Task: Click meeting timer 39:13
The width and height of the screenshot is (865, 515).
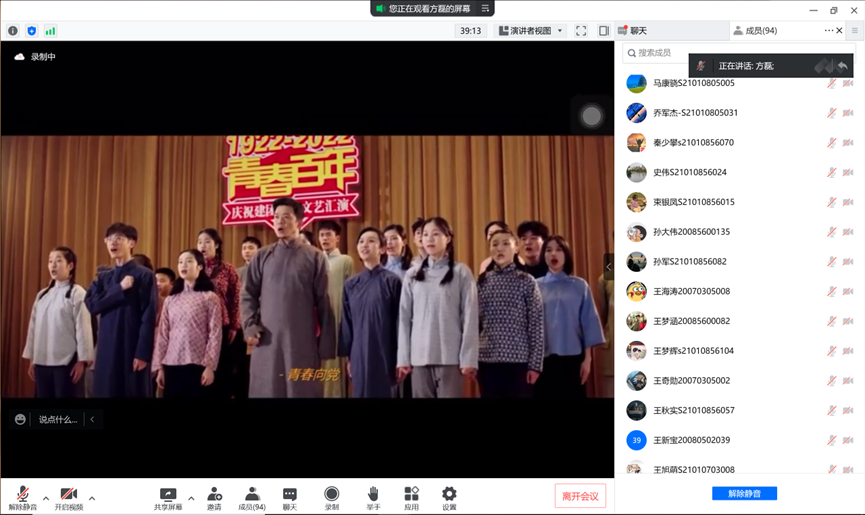Action: [x=471, y=31]
